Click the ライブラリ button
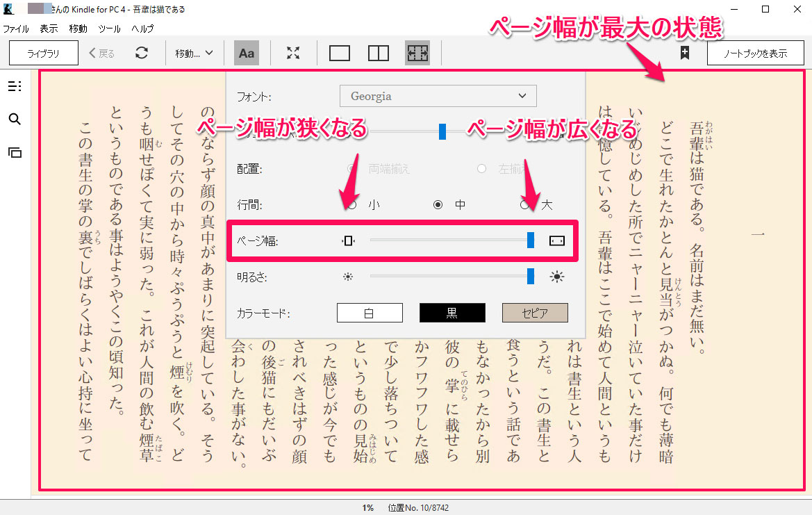The height and width of the screenshot is (515, 812). click(x=44, y=53)
